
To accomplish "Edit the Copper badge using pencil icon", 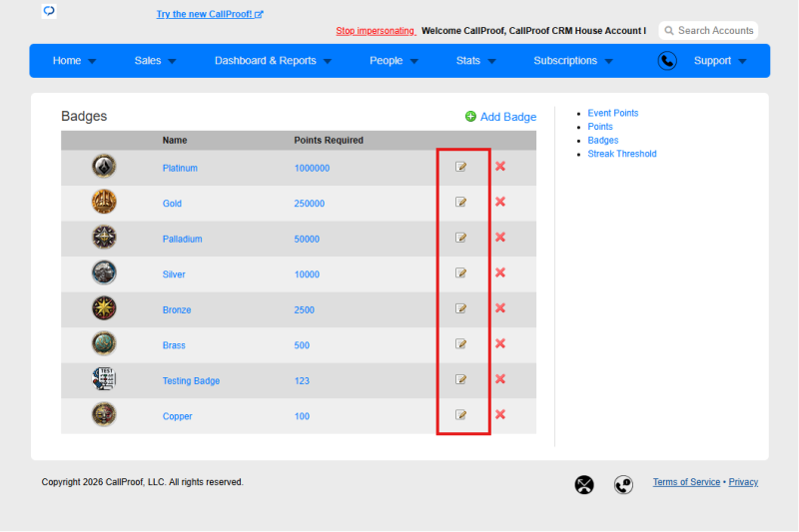I will click(460, 415).
